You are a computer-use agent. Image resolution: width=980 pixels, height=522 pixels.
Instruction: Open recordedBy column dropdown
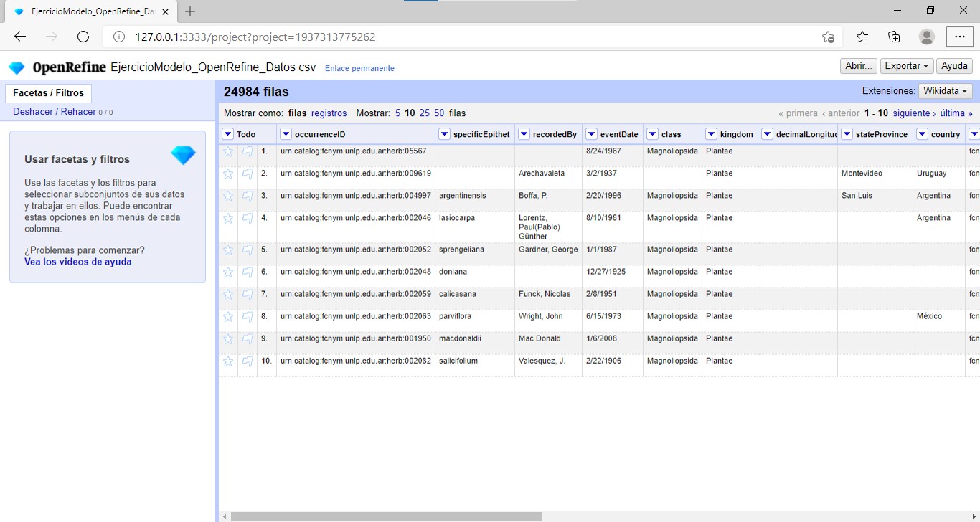pos(524,134)
